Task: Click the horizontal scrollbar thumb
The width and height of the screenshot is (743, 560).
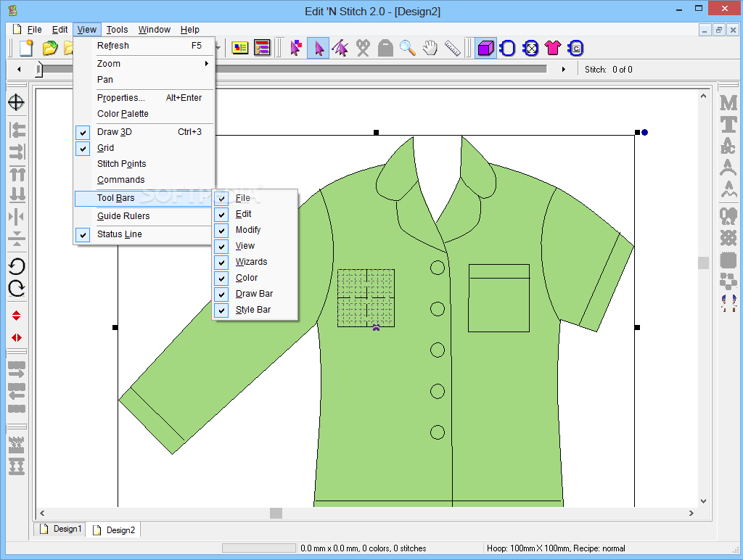Action: (276, 513)
